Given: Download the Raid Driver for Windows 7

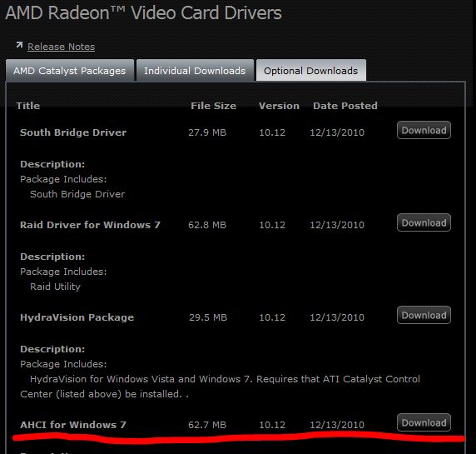Looking at the screenshot, I should tap(424, 222).
